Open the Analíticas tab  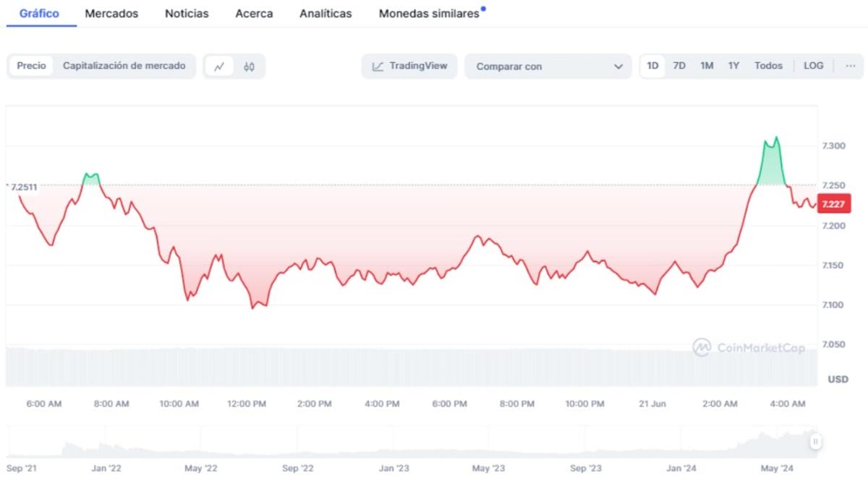pyautogui.click(x=325, y=14)
